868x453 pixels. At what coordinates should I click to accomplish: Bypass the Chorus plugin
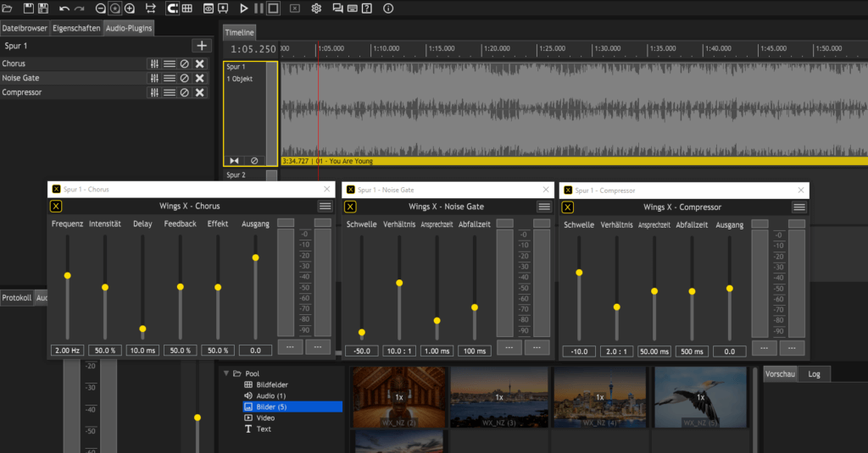[184, 64]
